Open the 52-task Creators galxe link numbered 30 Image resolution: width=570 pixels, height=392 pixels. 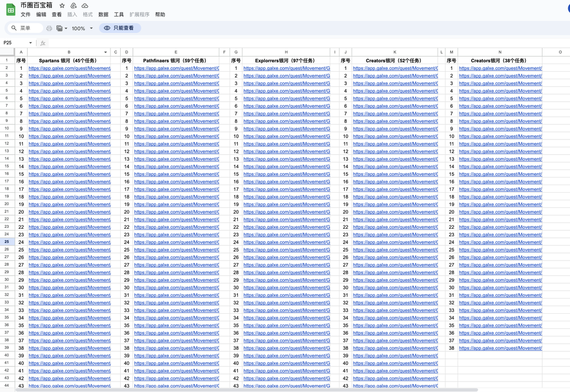pyautogui.click(x=395, y=288)
